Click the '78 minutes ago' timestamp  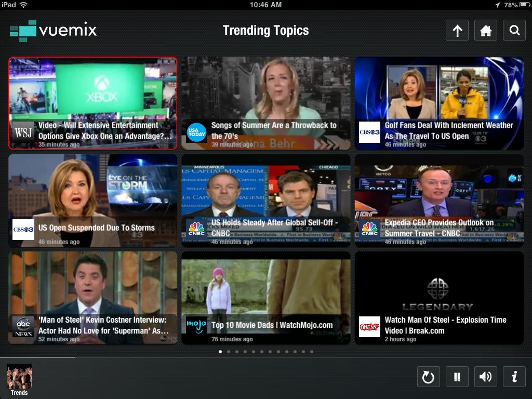pos(232,339)
